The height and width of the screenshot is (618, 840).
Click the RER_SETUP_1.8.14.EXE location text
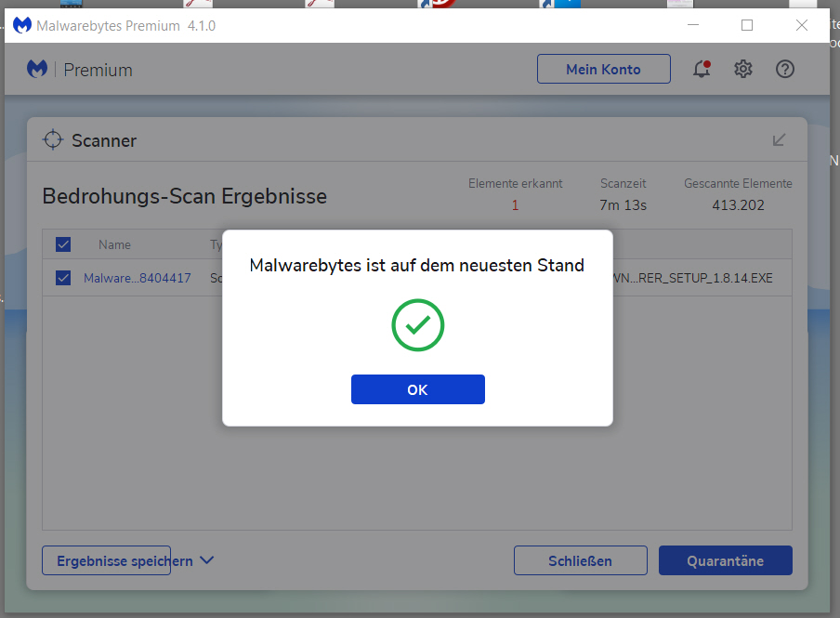(x=692, y=278)
